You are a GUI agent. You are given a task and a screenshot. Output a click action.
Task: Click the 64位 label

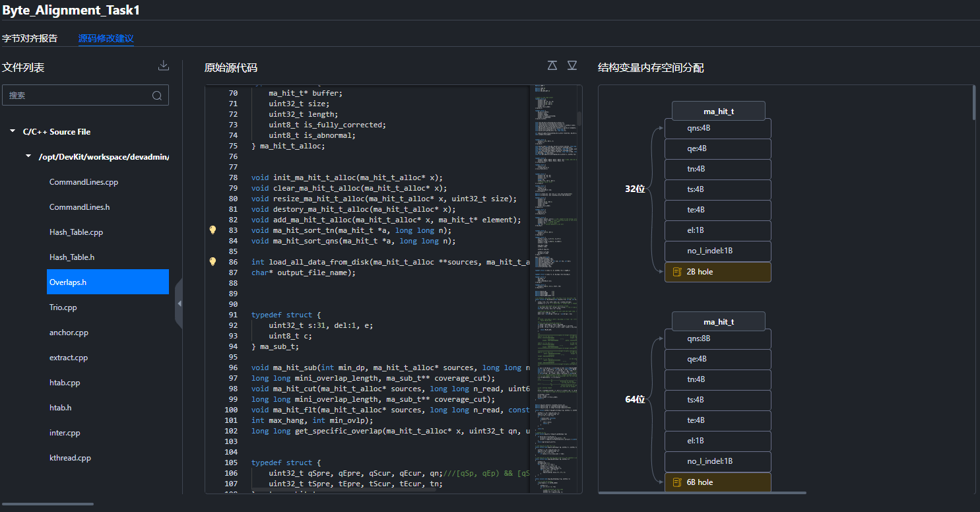coord(635,399)
